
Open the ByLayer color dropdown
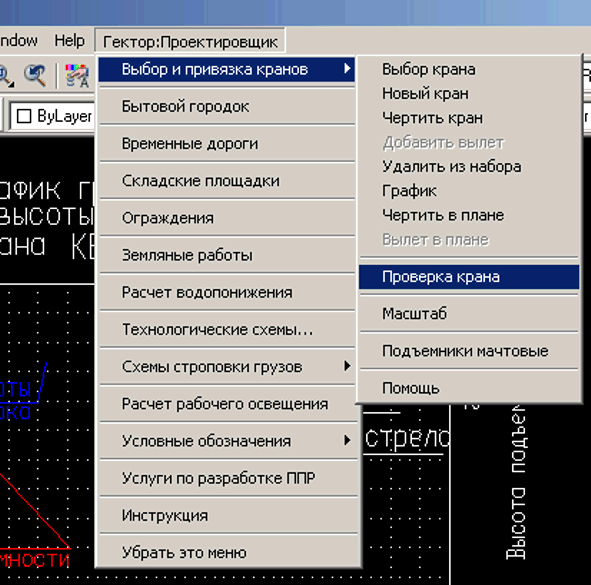coord(52,116)
